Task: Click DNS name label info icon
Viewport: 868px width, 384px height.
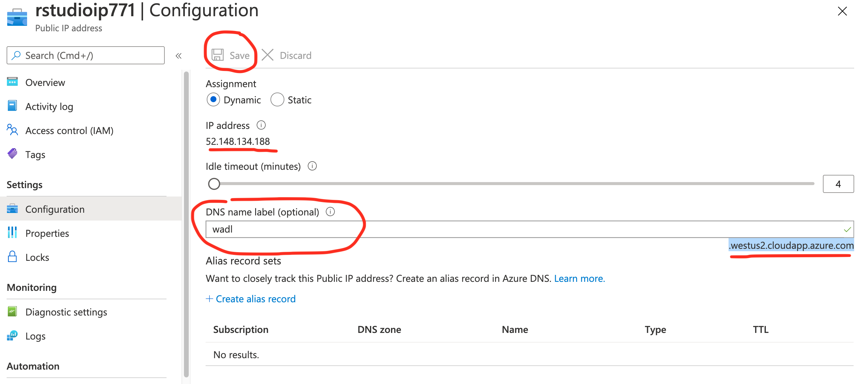Action: tap(331, 212)
